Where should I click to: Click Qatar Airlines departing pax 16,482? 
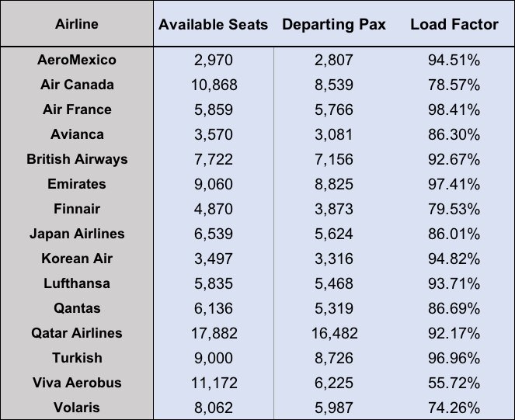334,333
